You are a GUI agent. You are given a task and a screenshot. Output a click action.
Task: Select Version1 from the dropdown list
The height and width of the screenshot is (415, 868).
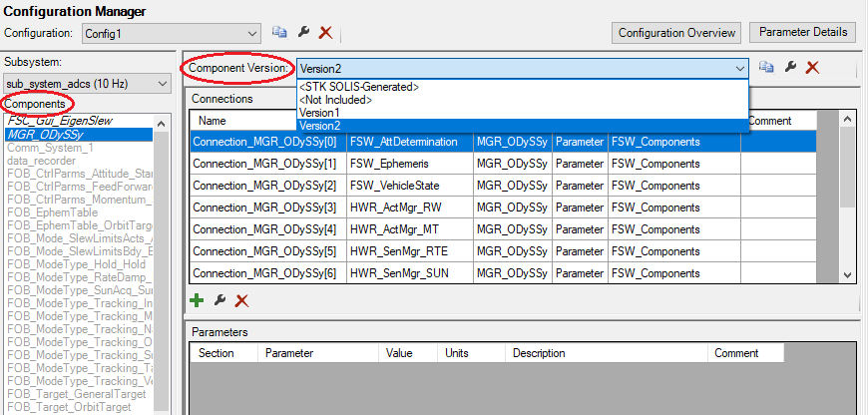[x=319, y=113]
